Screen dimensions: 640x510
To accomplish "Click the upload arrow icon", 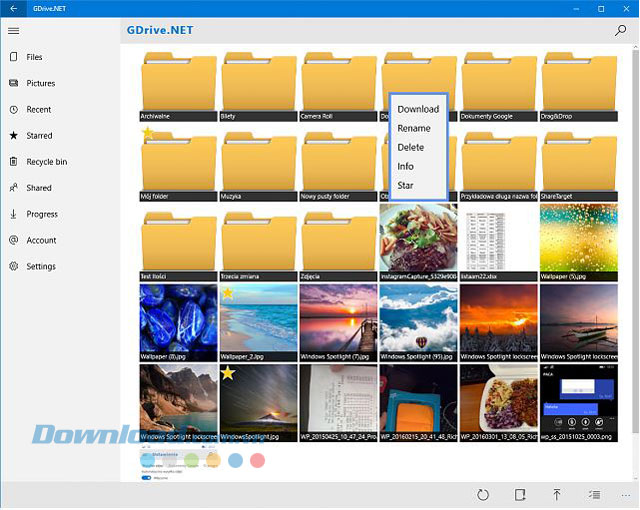I will [557, 495].
